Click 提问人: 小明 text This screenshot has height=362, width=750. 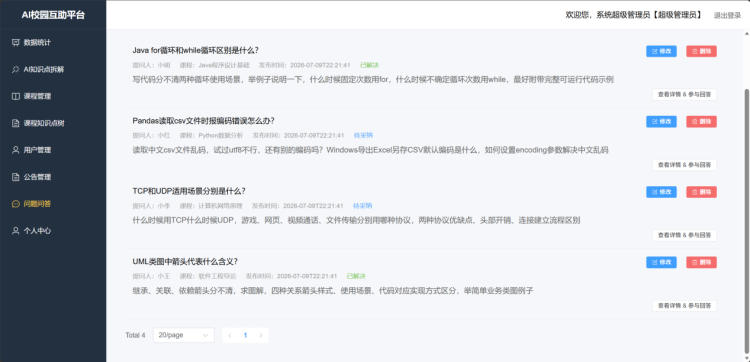(x=151, y=65)
